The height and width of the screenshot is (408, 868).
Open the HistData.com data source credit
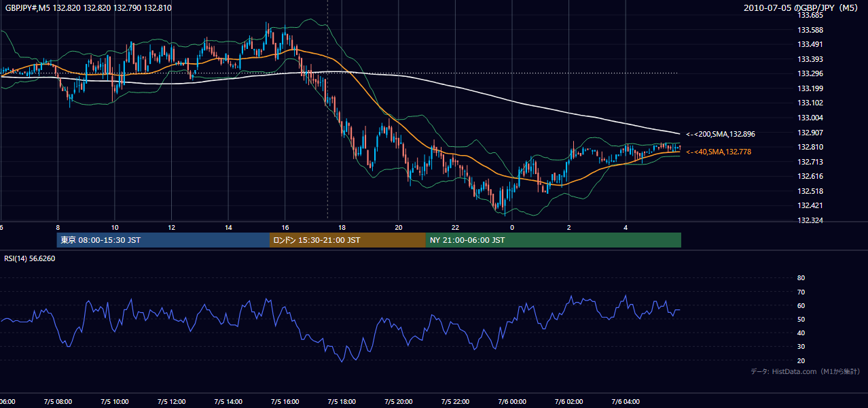[x=806, y=371]
